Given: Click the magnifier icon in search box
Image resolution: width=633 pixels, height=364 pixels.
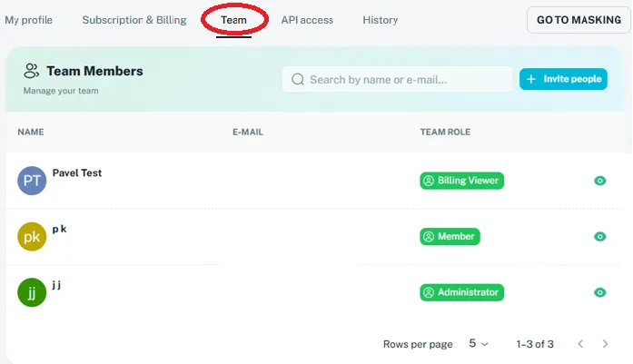Looking at the screenshot, I should (x=298, y=80).
